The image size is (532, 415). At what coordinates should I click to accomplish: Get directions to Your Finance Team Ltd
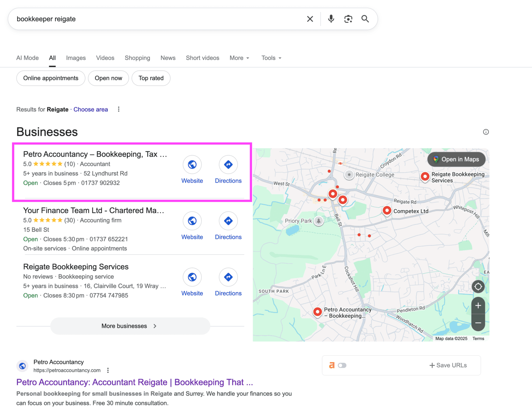coord(228,221)
